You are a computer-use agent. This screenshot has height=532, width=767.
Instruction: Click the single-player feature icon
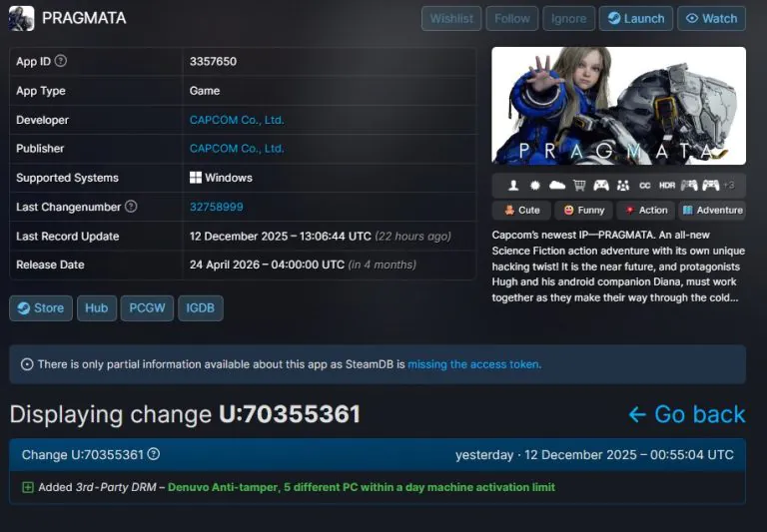pos(513,186)
